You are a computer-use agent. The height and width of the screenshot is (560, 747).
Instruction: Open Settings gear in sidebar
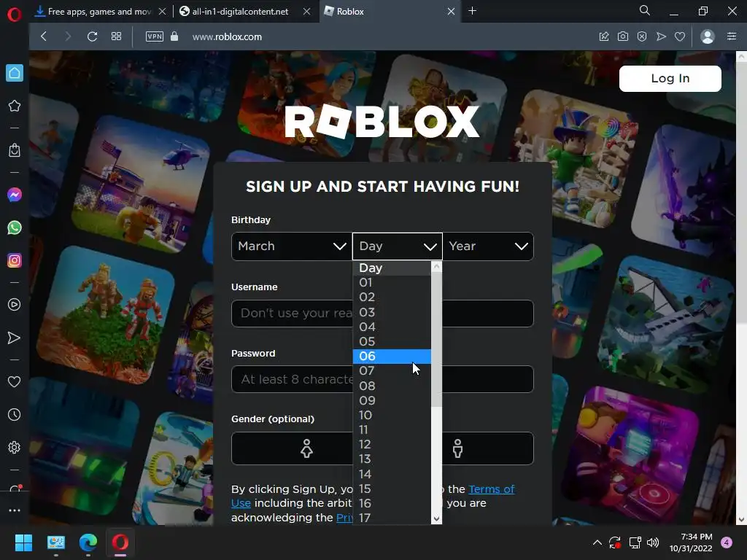point(15,448)
